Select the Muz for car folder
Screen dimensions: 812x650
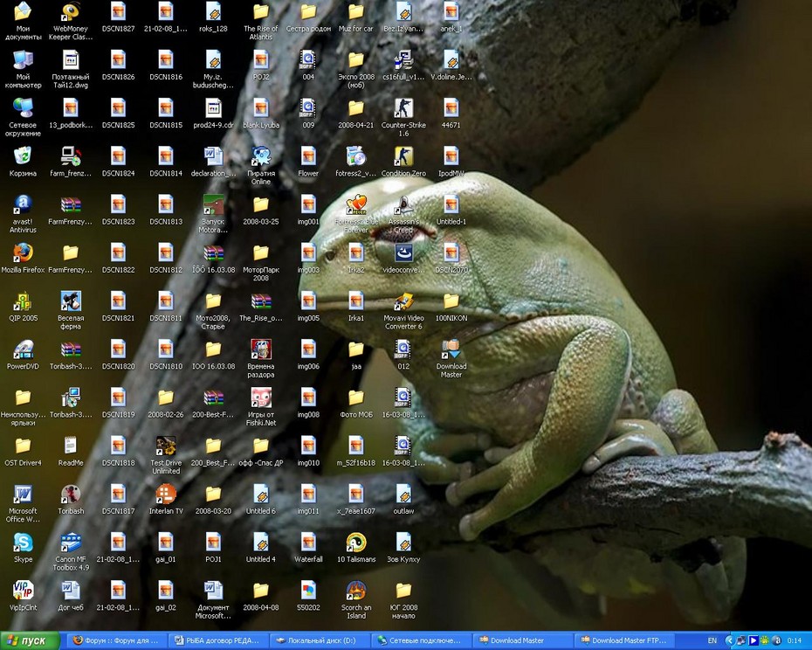pos(355,17)
